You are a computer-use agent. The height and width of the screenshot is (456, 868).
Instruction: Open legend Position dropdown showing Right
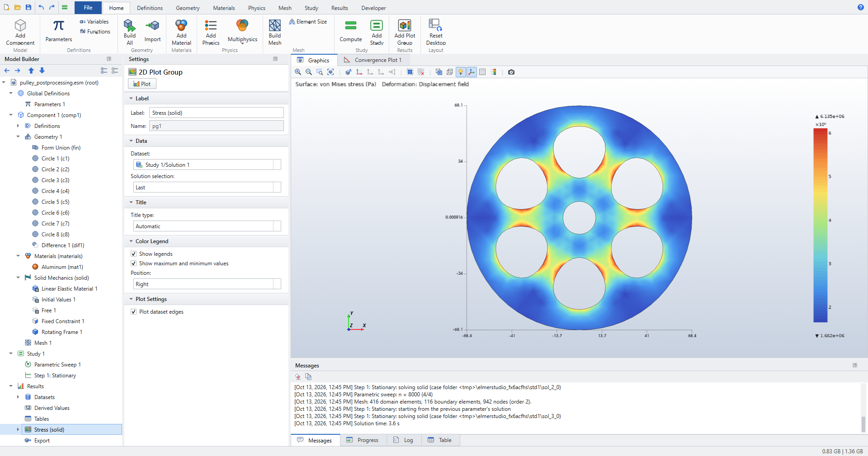click(x=207, y=284)
